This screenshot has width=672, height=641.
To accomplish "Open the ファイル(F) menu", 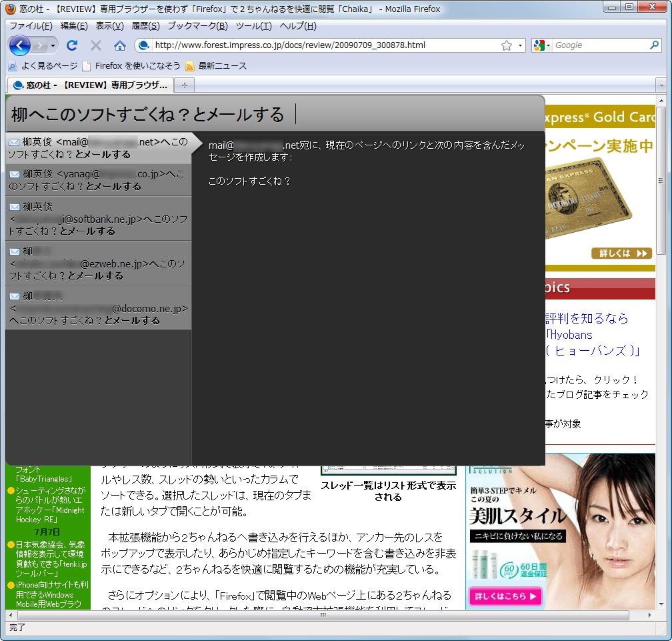I will coord(31,26).
